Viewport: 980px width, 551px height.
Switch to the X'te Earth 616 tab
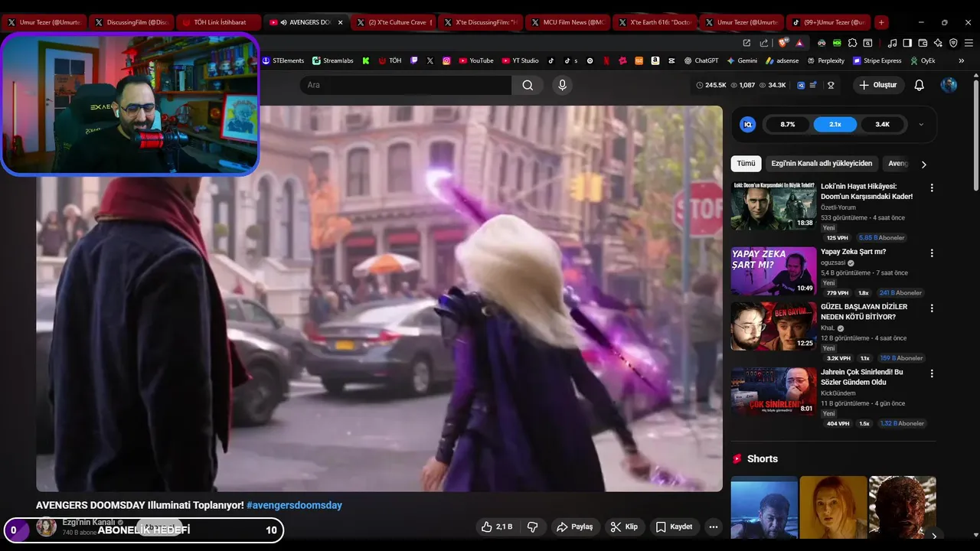click(x=655, y=22)
